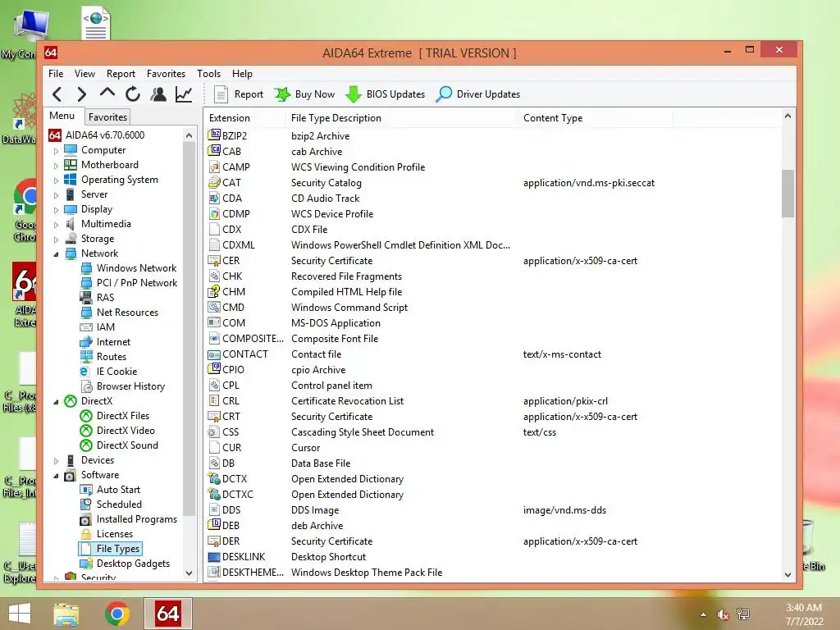
Task: Click the Routes tree icon
Action: pos(85,356)
